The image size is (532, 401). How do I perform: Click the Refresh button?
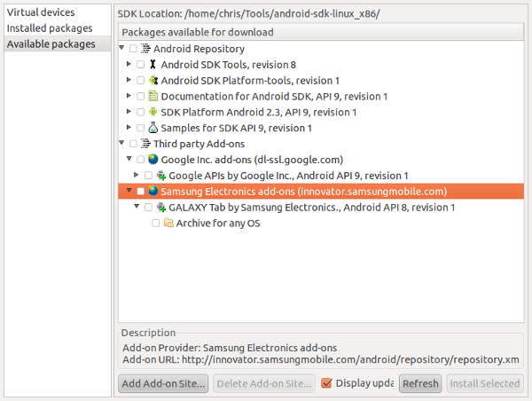(x=420, y=384)
